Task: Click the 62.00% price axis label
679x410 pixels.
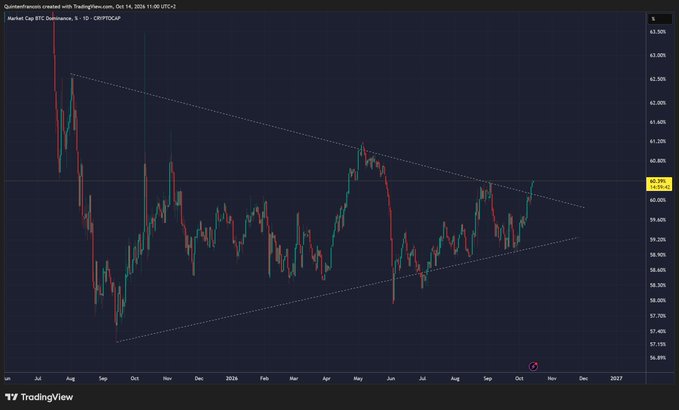Action: (x=657, y=103)
